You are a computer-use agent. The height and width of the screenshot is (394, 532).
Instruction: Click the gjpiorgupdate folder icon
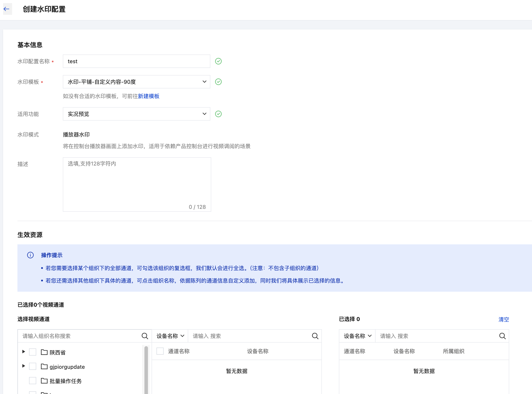tap(44, 366)
